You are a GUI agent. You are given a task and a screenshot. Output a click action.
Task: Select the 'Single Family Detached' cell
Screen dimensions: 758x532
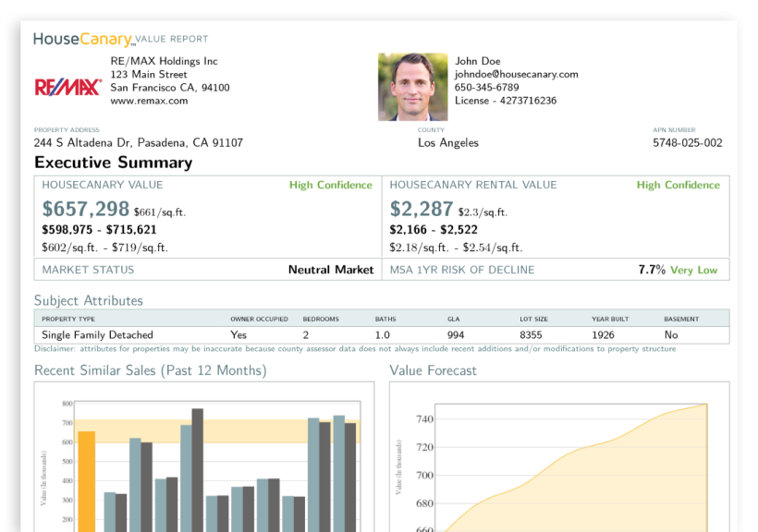pyautogui.click(x=97, y=335)
